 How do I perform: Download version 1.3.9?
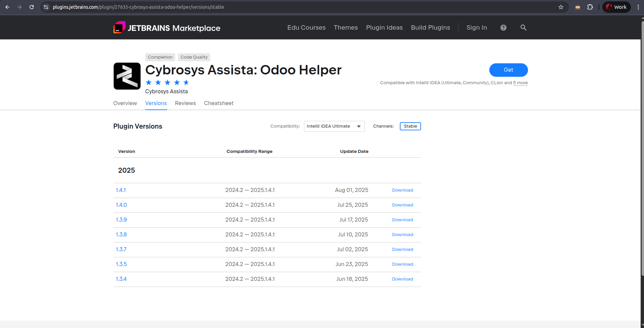tap(403, 220)
